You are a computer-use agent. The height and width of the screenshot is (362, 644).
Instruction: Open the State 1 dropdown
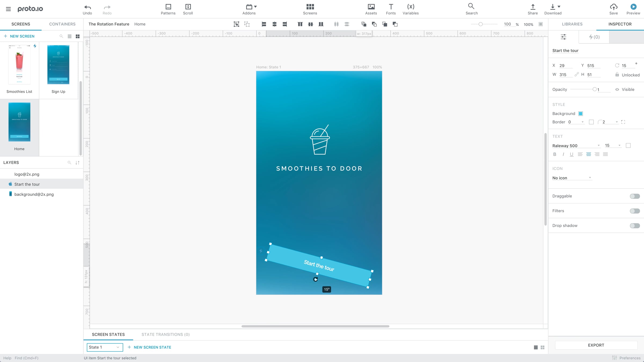click(105, 347)
